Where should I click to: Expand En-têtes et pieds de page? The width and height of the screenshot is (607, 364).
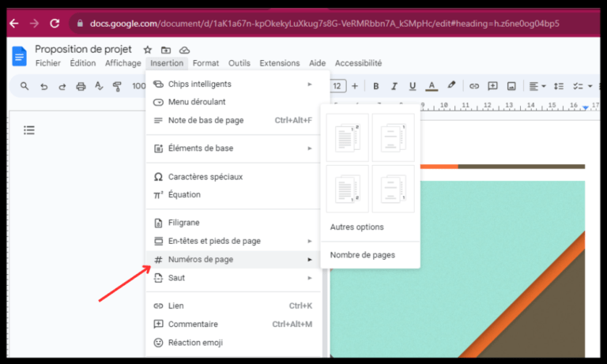coord(233,241)
